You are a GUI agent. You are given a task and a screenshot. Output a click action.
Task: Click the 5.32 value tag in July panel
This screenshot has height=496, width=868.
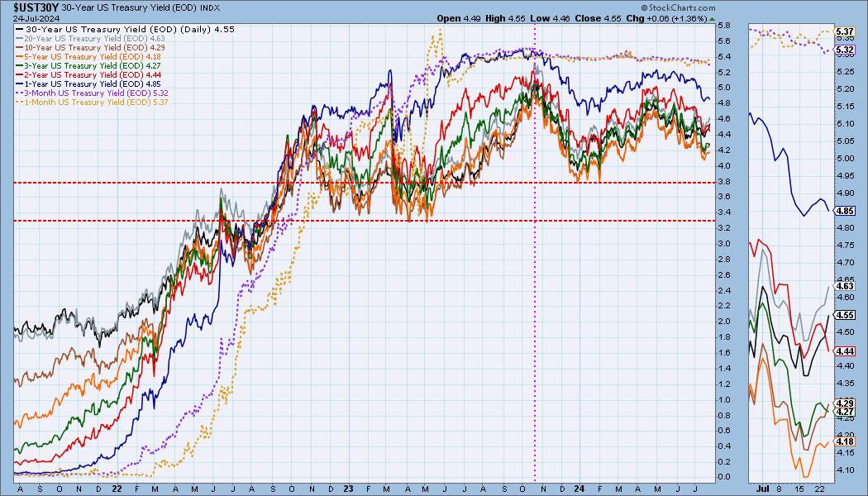pos(845,50)
